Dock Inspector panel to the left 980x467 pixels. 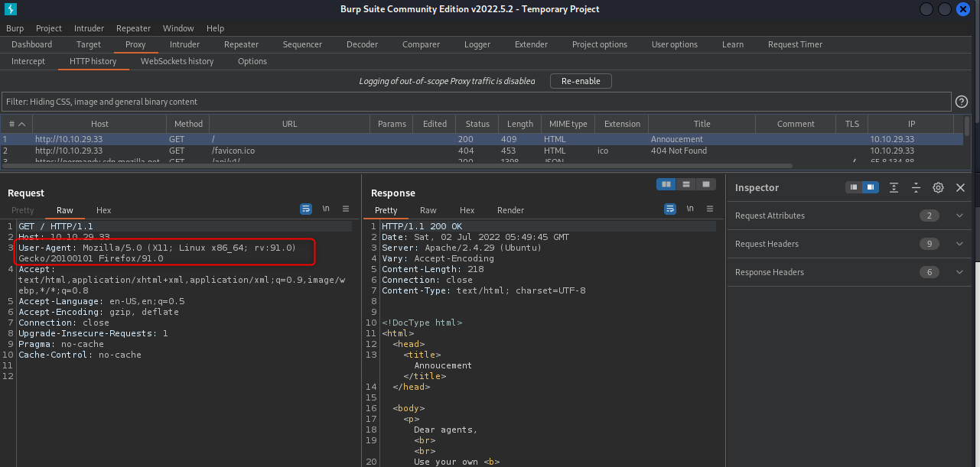click(854, 187)
